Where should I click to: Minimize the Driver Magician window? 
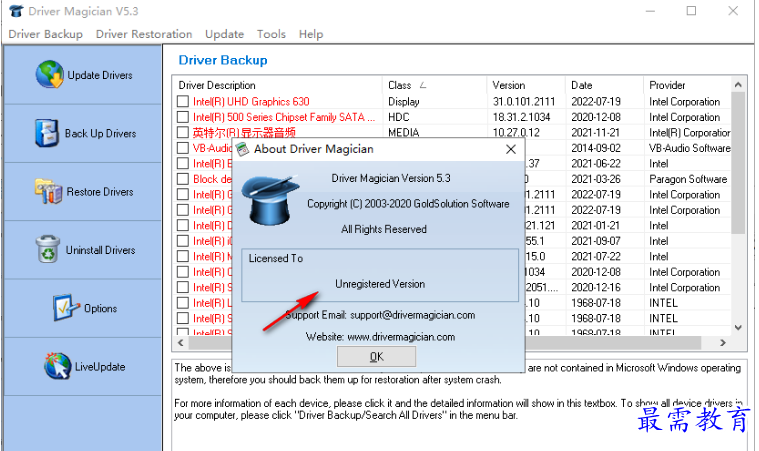(650, 11)
